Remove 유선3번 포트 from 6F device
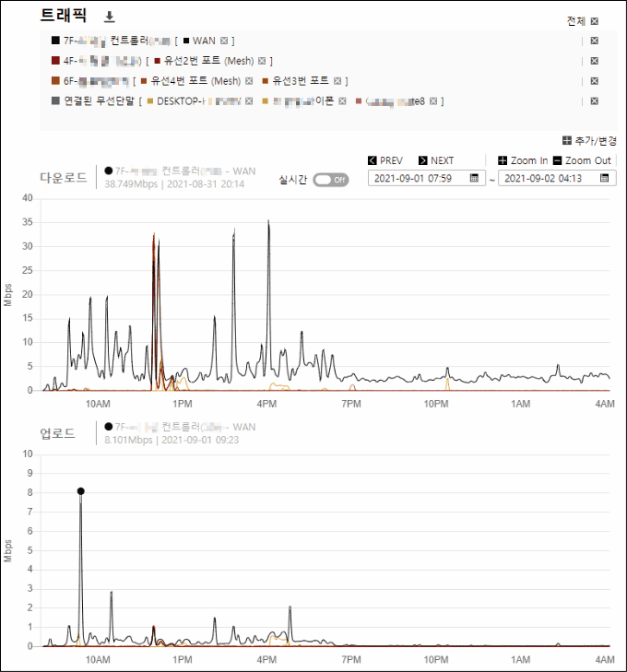Image resolution: width=627 pixels, height=672 pixels. coord(337,81)
